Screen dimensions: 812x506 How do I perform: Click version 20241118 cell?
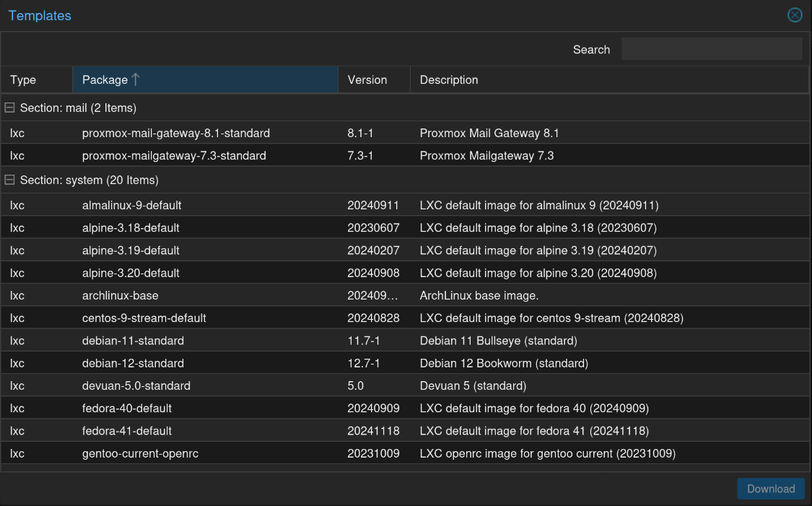pyautogui.click(x=373, y=431)
